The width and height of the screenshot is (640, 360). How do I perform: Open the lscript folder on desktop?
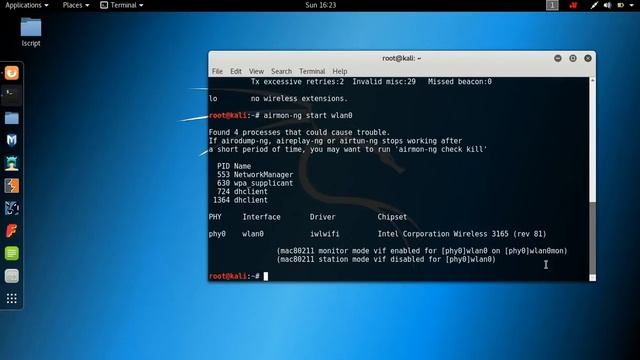pos(31,32)
